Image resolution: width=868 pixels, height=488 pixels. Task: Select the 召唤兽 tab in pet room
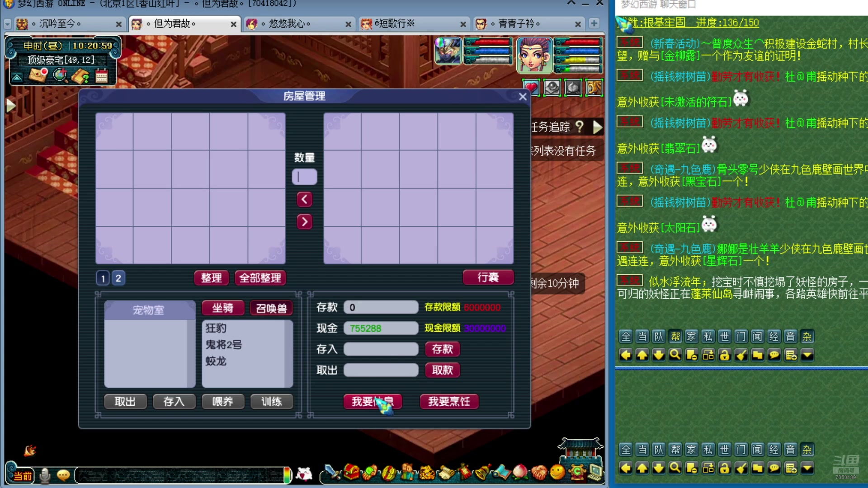pos(271,308)
